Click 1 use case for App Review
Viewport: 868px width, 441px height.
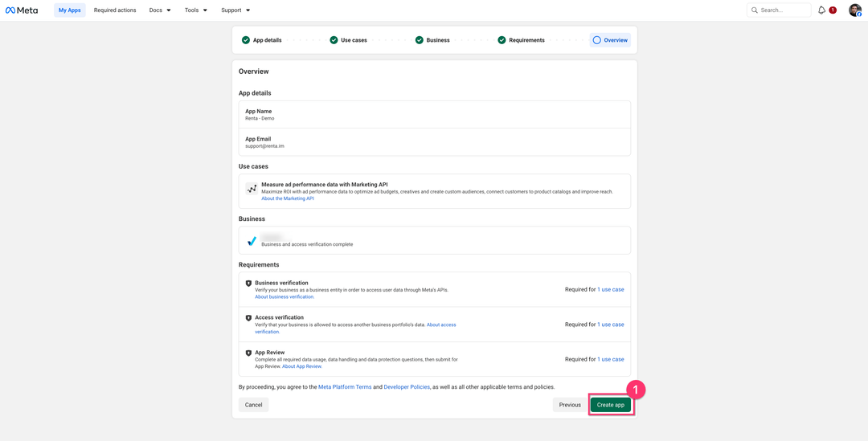[x=611, y=360]
